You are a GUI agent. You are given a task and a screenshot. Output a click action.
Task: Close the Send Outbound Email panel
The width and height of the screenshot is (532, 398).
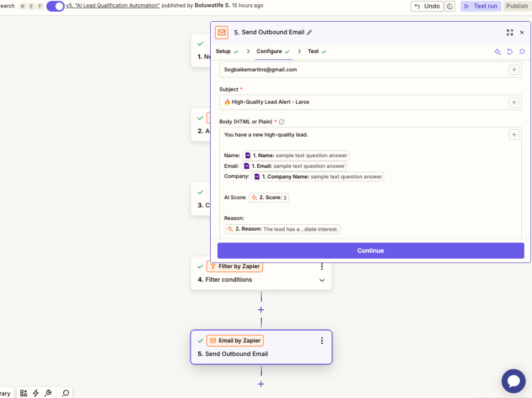[522, 32]
